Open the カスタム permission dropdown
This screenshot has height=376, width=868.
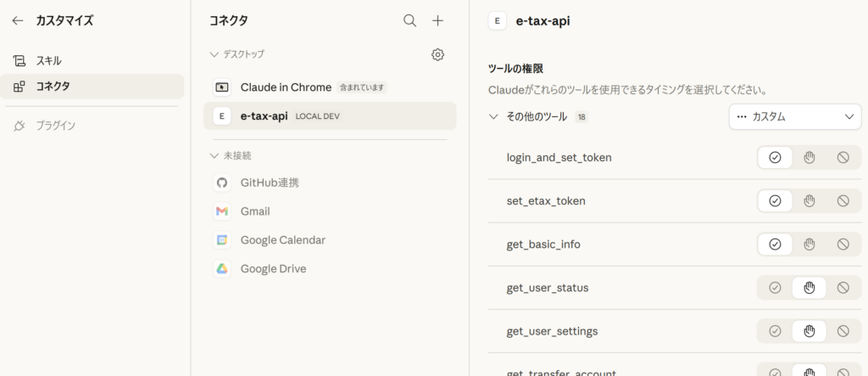click(794, 117)
